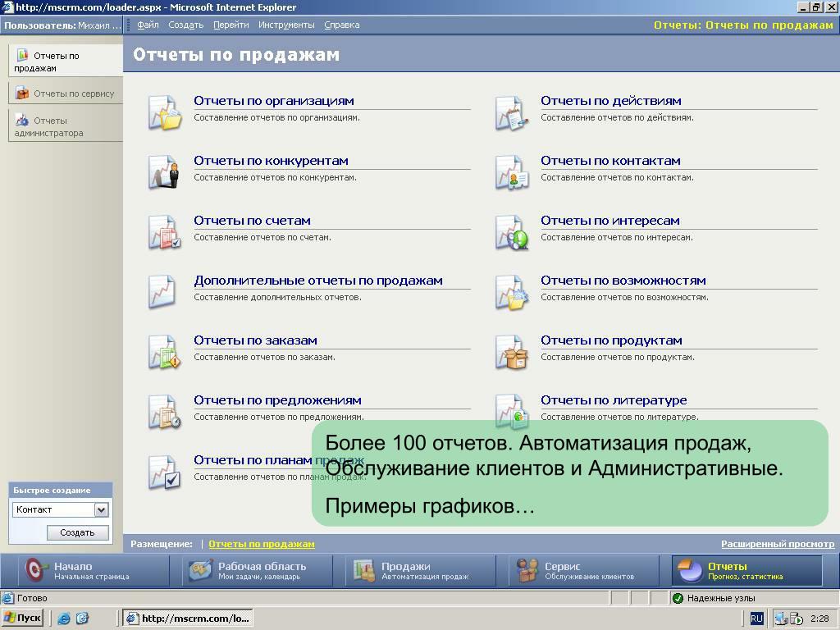The height and width of the screenshot is (630, 840).
Task: Click the leads reports icon (Отчеты по интересам)
Action: [x=512, y=232]
